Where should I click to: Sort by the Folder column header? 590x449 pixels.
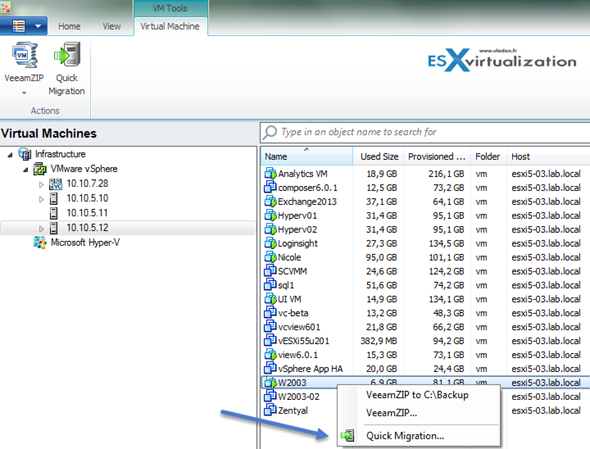click(488, 157)
